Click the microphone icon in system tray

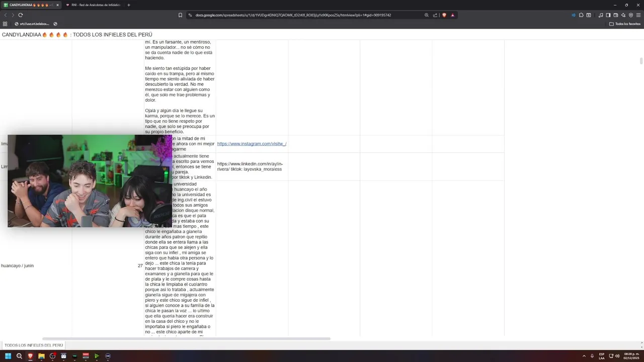pyautogui.click(x=592, y=356)
